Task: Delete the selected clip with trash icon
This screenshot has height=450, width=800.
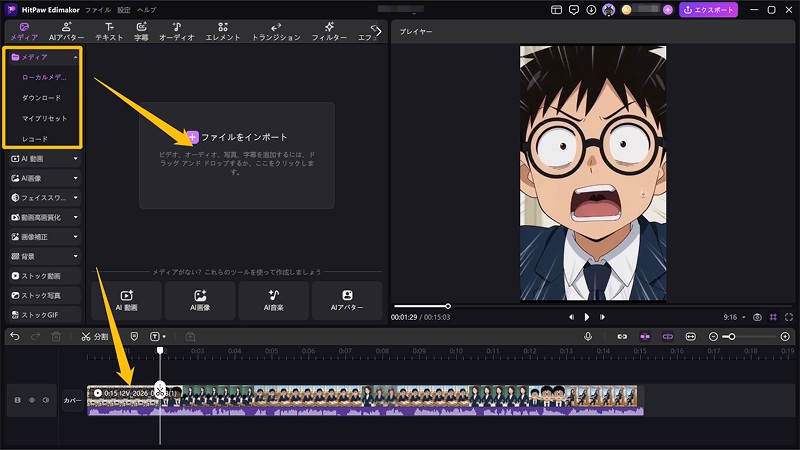Action: [56, 337]
